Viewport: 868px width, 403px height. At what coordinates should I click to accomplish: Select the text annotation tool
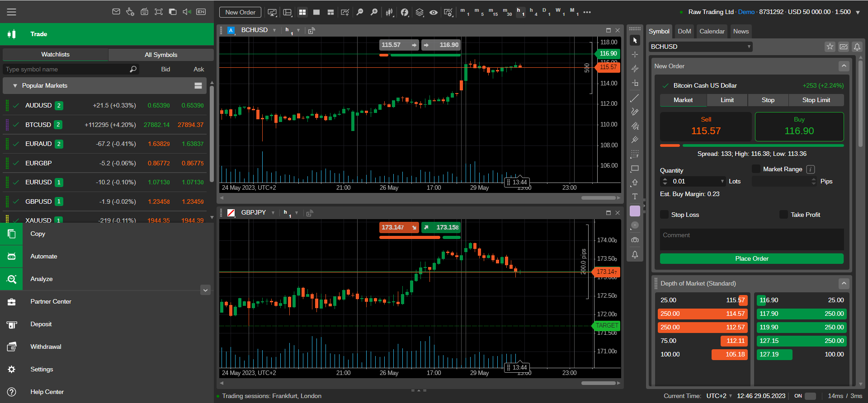635,197
